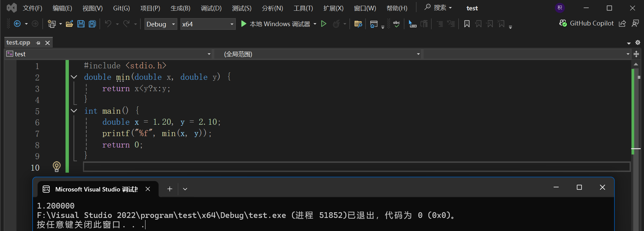644x231 pixels.
Task: Click the vertical scrollbar up arrow
Action: tap(636, 64)
